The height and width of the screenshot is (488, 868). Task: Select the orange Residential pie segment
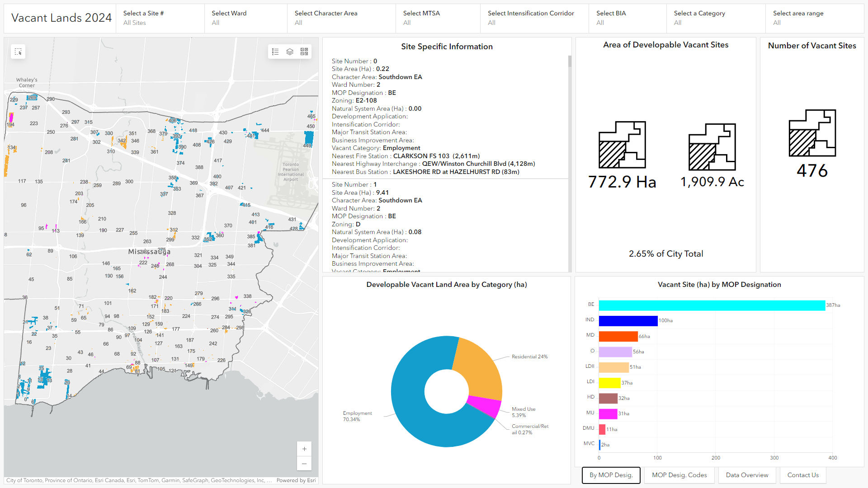click(479, 368)
